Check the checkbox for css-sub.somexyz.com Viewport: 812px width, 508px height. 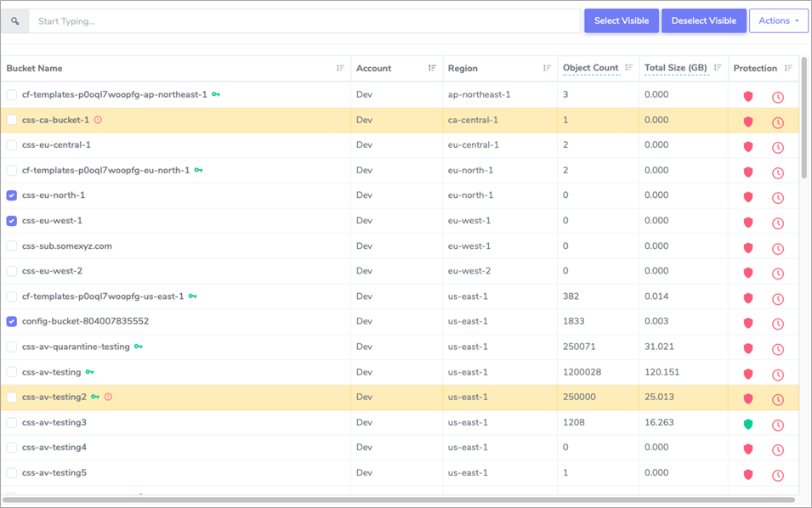[11, 246]
